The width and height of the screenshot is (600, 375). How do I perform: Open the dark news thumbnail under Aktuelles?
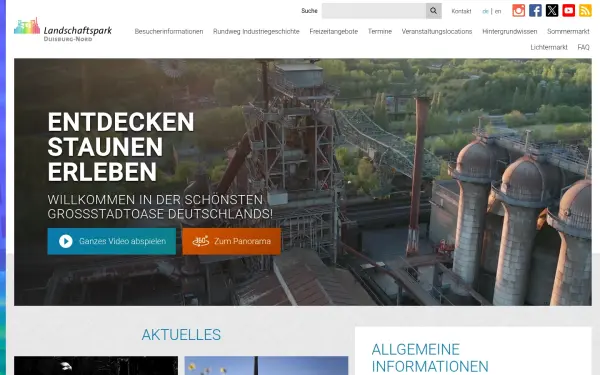96,365
